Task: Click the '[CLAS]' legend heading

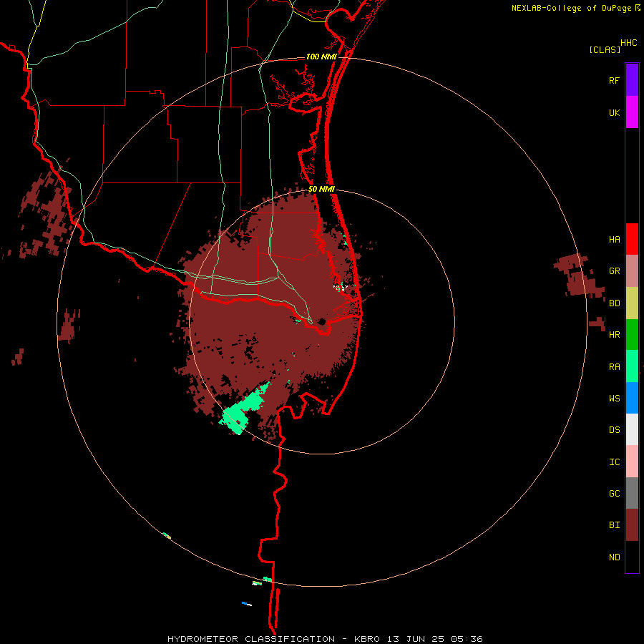Action: [x=605, y=49]
